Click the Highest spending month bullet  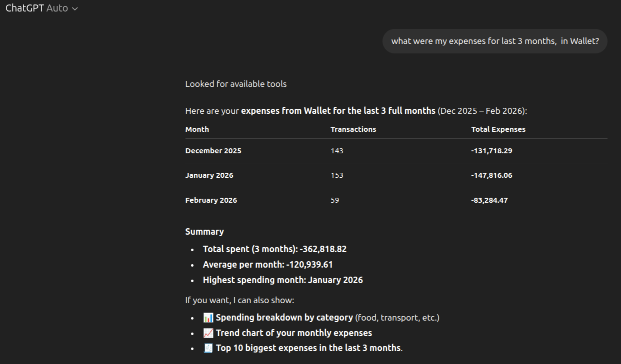[282, 280]
